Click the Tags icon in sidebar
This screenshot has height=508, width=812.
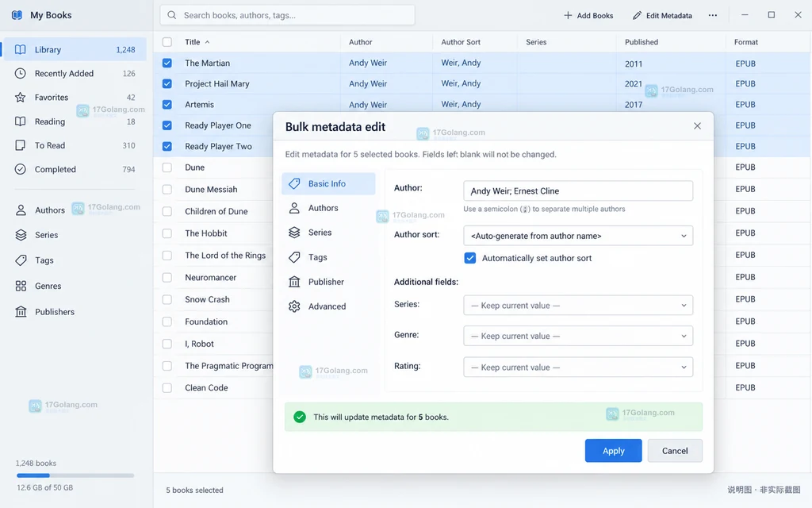21,260
